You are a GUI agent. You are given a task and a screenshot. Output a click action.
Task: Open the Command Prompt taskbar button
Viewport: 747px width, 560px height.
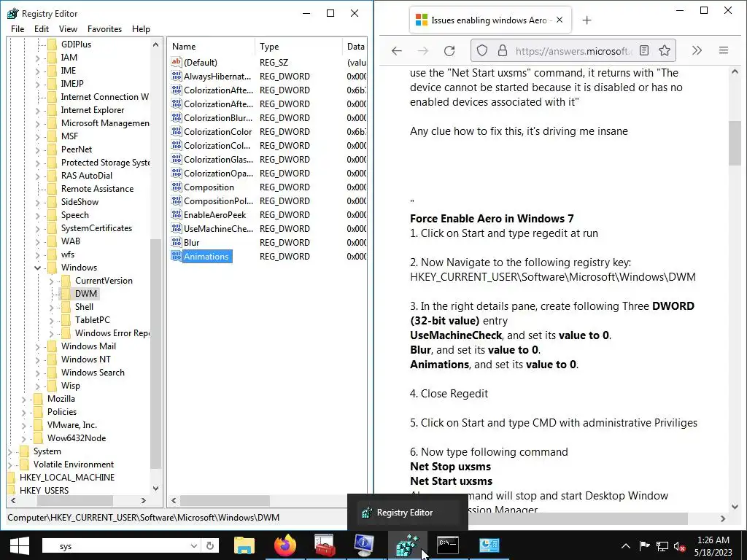[448, 545]
